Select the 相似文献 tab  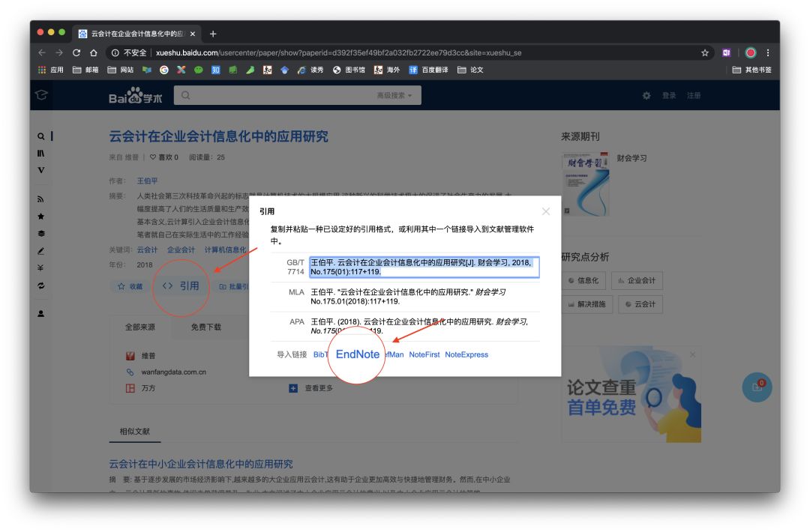135,432
